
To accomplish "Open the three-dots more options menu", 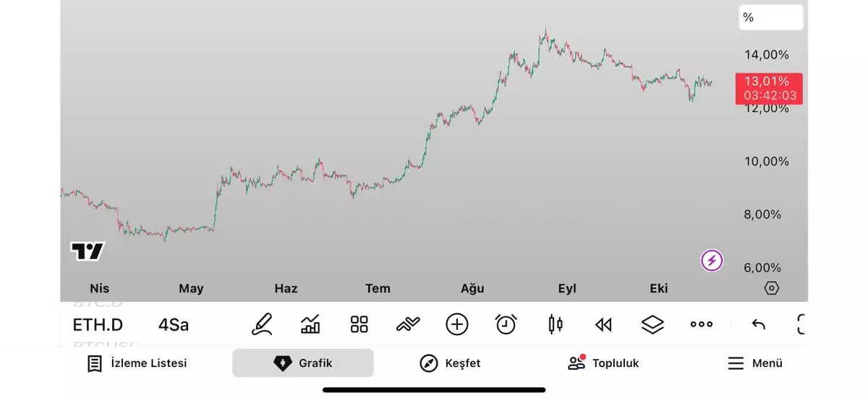I will (701, 324).
